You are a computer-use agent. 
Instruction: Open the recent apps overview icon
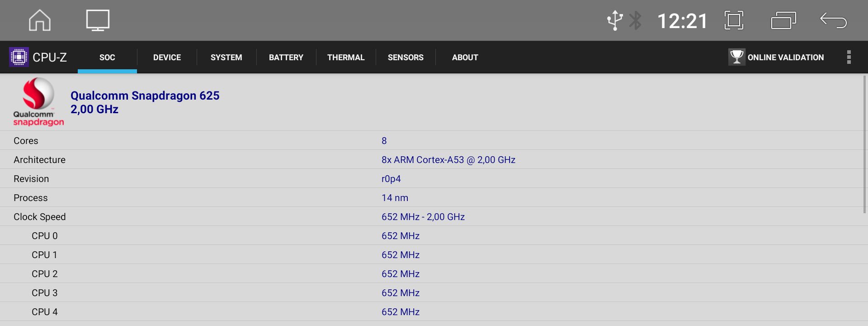click(x=783, y=20)
